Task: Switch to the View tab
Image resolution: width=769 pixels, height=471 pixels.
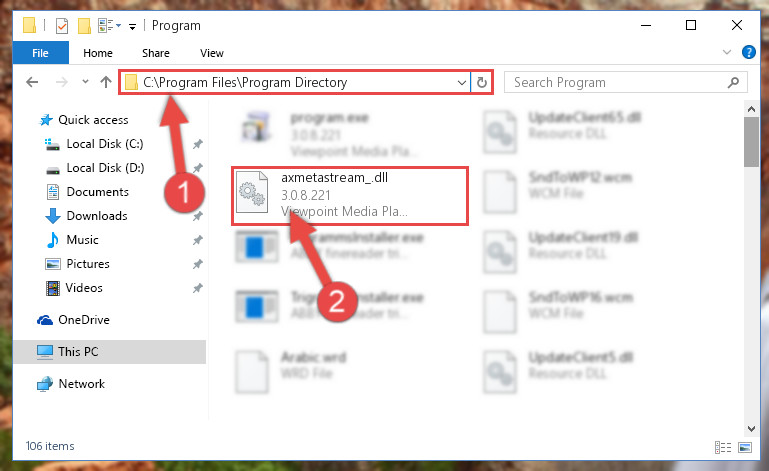Action: (212, 53)
